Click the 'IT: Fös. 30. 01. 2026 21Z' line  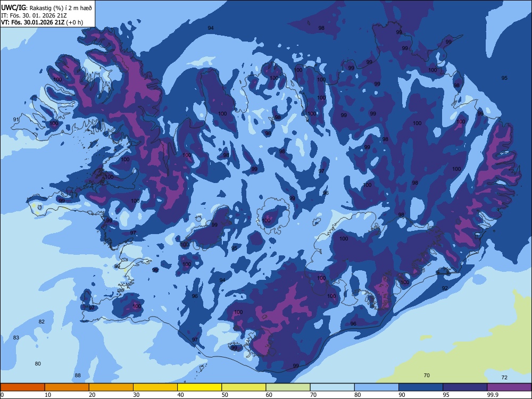coord(34,15)
